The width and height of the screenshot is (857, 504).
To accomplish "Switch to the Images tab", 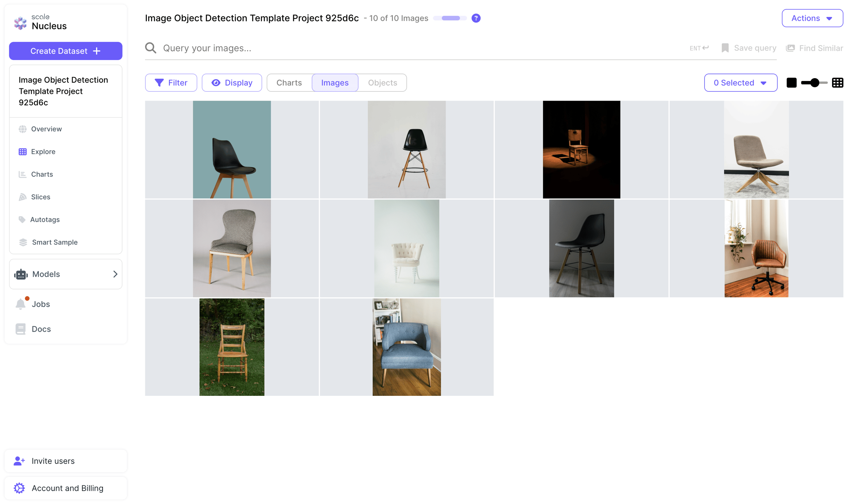I will pyautogui.click(x=335, y=82).
